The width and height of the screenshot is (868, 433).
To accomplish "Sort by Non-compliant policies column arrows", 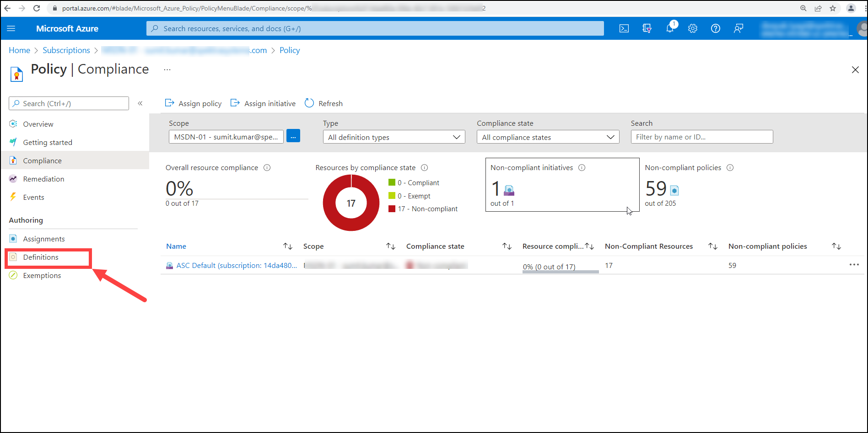I will (x=836, y=246).
